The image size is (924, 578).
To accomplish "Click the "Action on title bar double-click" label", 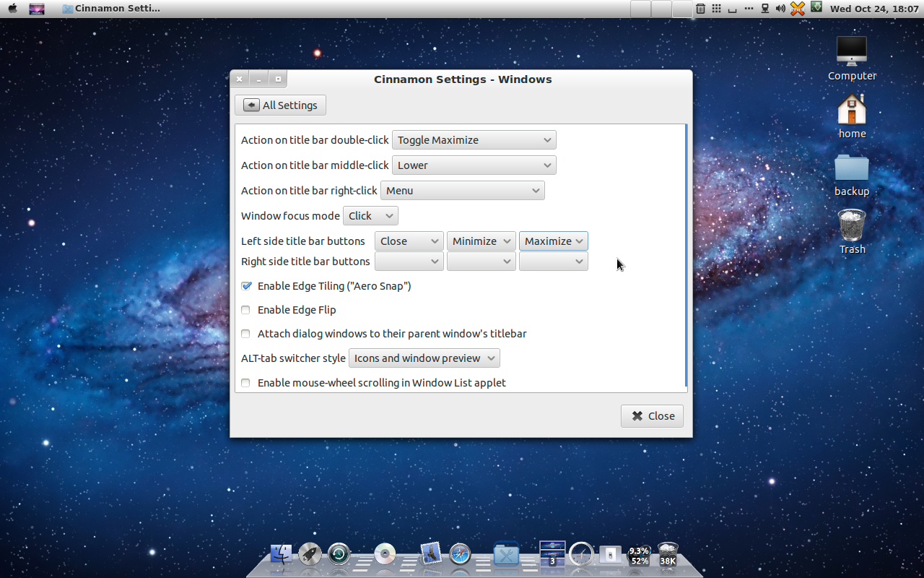I will (x=315, y=140).
